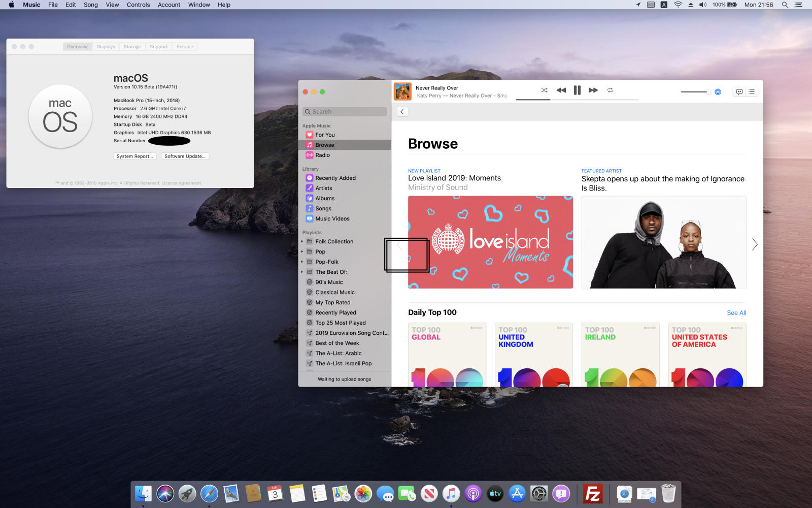Viewport: 812px width, 508px height.
Task: Toggle repeat mode in Music
Action: pyautogui.click(x=611, y=90)
